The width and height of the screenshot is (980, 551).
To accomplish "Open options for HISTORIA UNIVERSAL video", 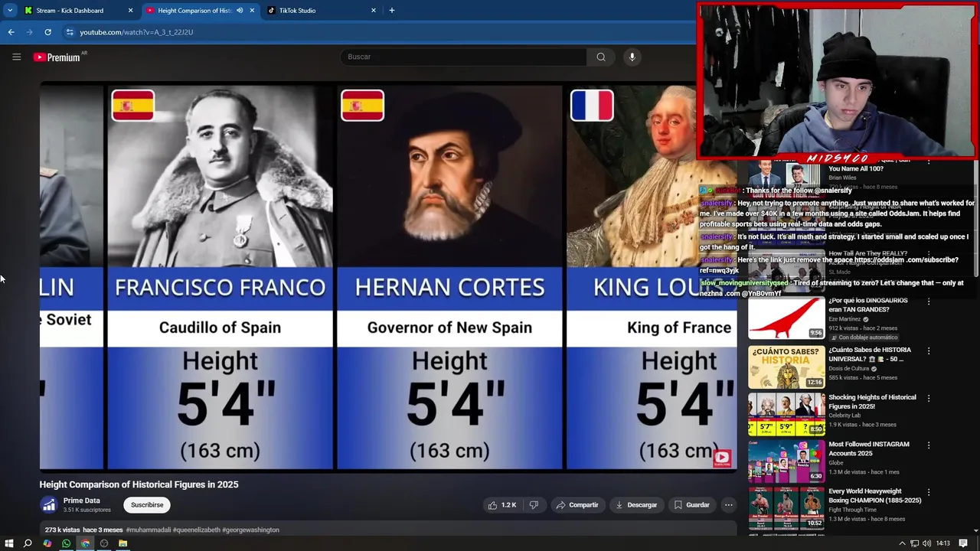I will 929,351.
